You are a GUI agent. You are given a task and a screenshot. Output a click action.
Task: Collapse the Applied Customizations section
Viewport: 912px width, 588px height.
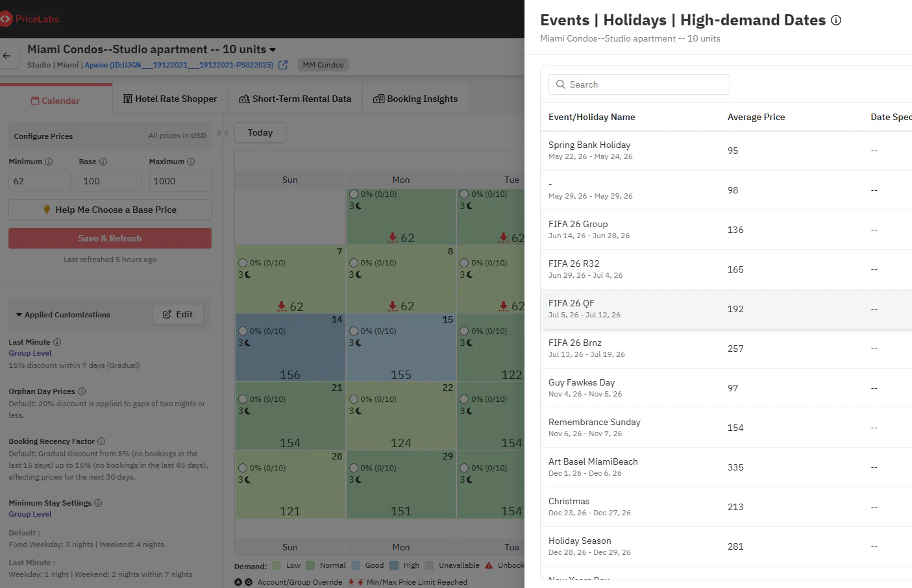pos(19,315)
